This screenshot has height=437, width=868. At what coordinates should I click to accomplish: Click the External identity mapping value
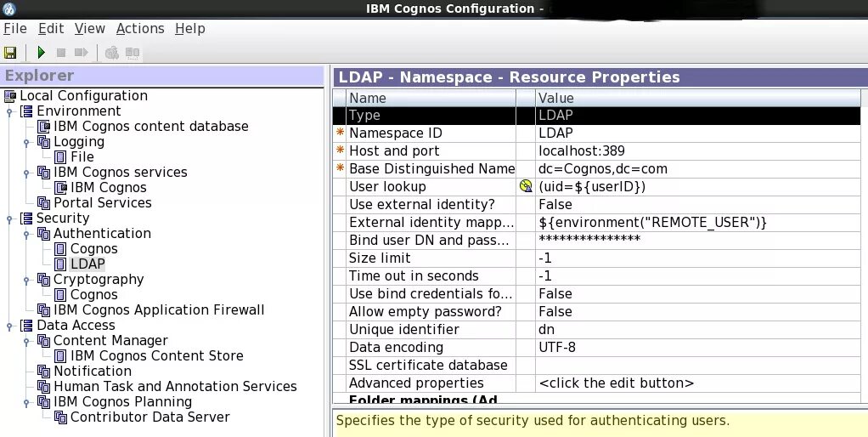click(698, 222)
